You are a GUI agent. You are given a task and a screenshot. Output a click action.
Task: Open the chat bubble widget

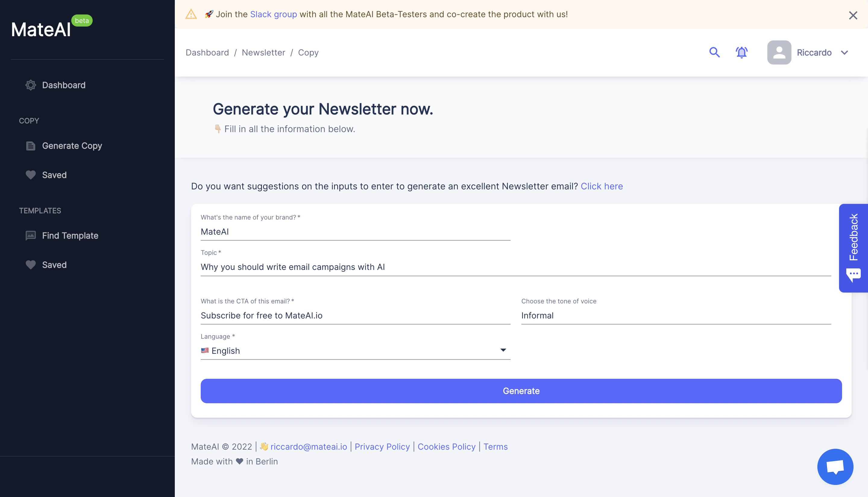coord(835,467)
